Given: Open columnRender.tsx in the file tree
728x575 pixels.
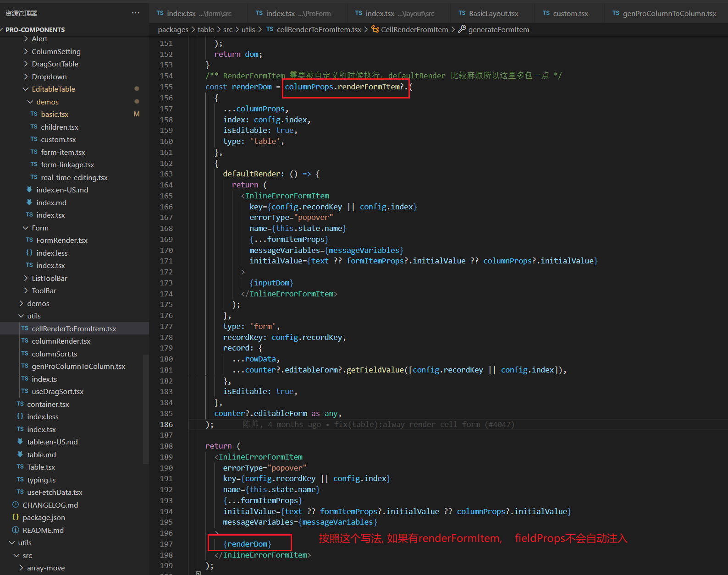Looking at the screenshot, I should click(61, 341).
